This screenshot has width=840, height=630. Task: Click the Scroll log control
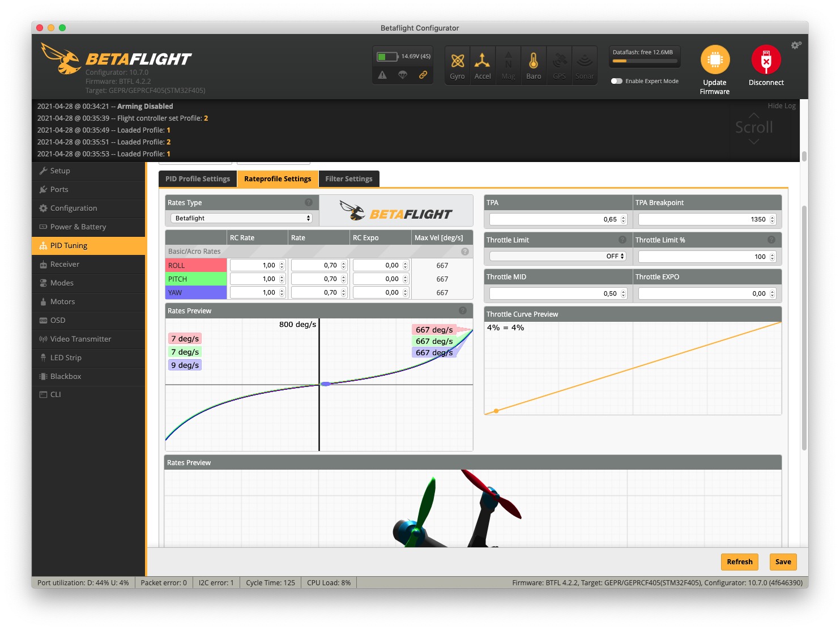[754, 127]
